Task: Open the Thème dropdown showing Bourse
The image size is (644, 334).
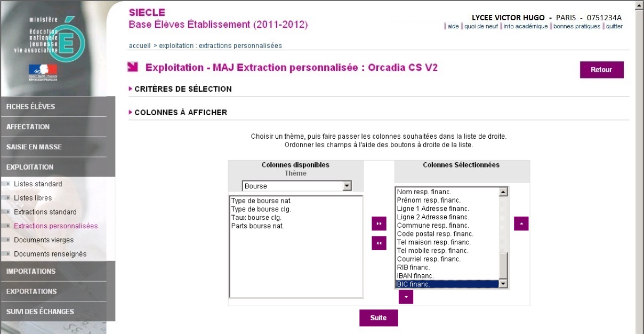Action: tap(297, 186)
